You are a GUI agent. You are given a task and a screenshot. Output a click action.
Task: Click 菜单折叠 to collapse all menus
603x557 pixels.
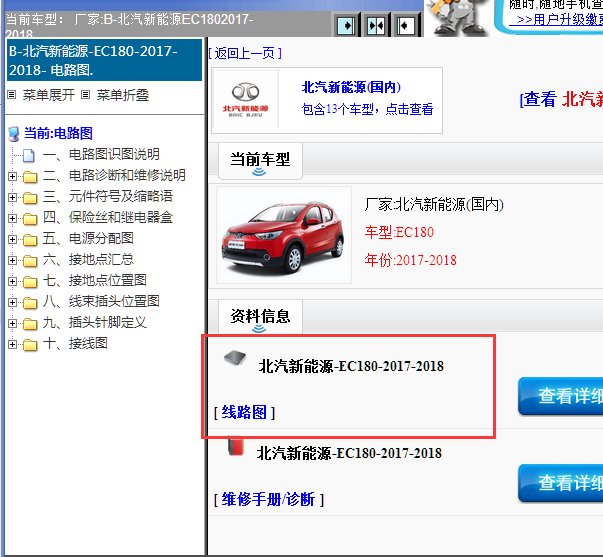(x=123, y=95)
